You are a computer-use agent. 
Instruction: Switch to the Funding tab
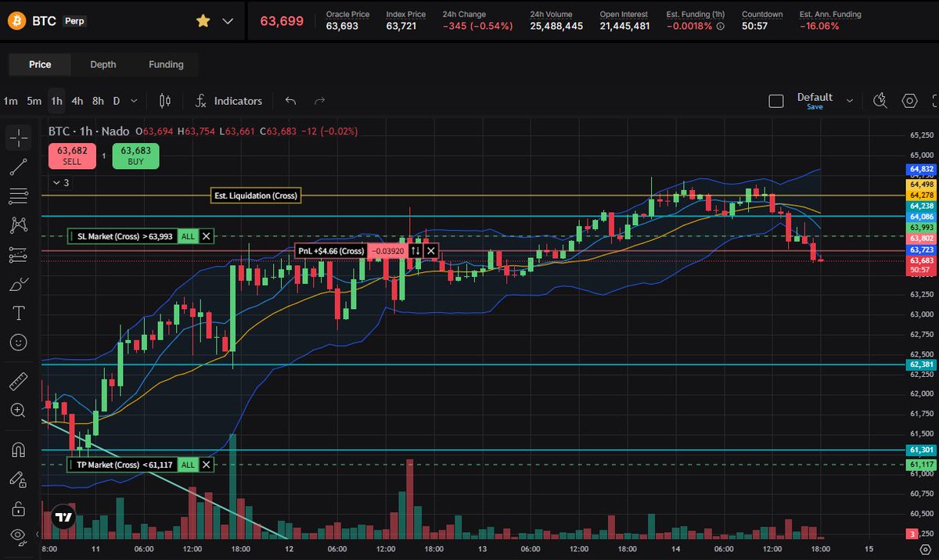click(166, 64)
